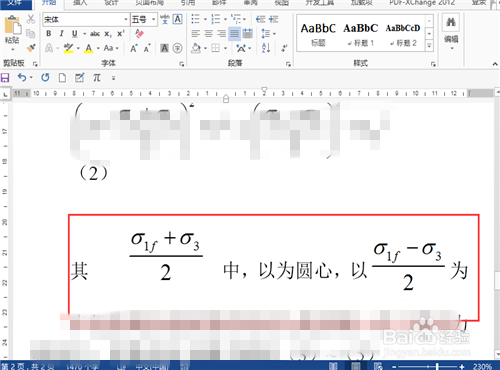Screen dimensions: 500x370
Task: Shrink the font size
Action: point(147,48)
